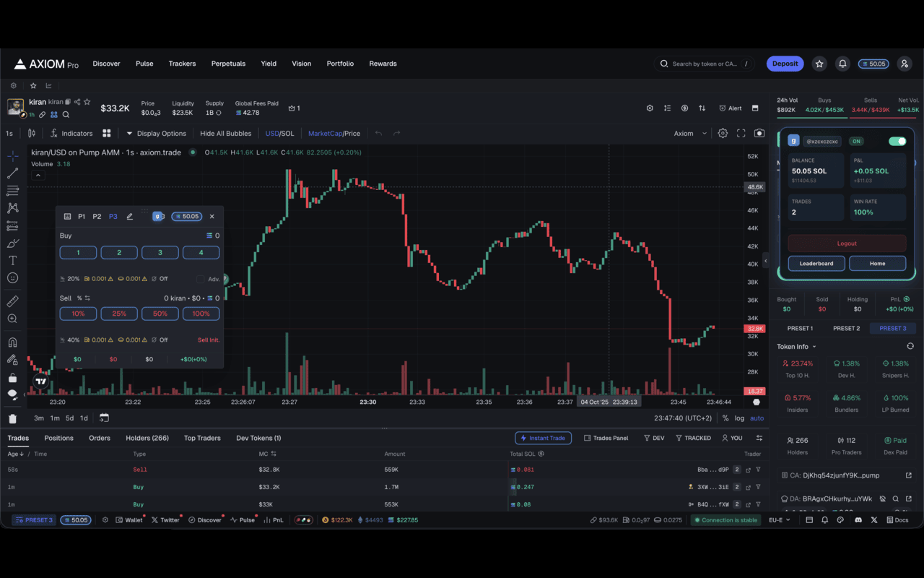924x578 pixels.
Task: Open chart settings gear beside Axiom
Action: tap(723, 133)
